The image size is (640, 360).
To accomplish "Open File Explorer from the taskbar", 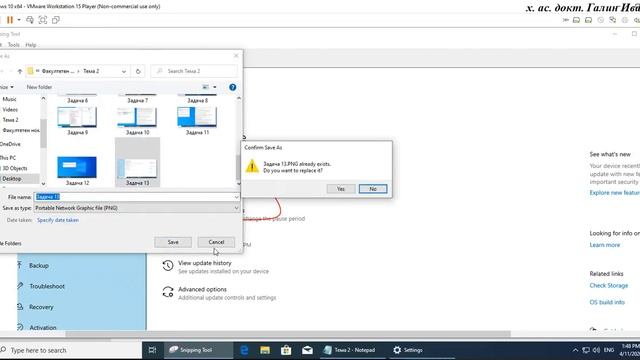I will (x=265, y=350).
